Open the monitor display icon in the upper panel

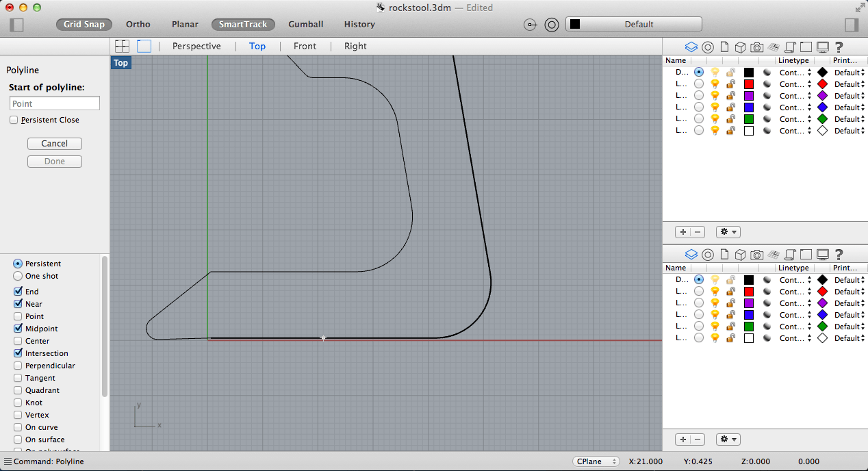[823, 47]
